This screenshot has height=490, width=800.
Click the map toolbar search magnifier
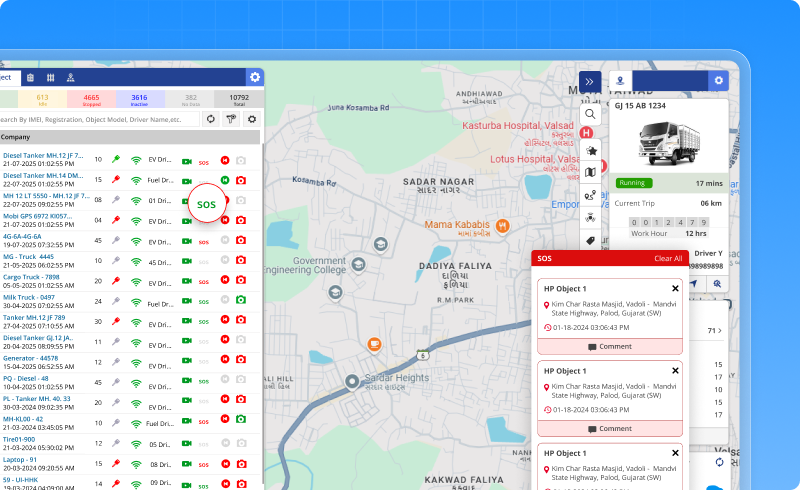pos(590,114)
